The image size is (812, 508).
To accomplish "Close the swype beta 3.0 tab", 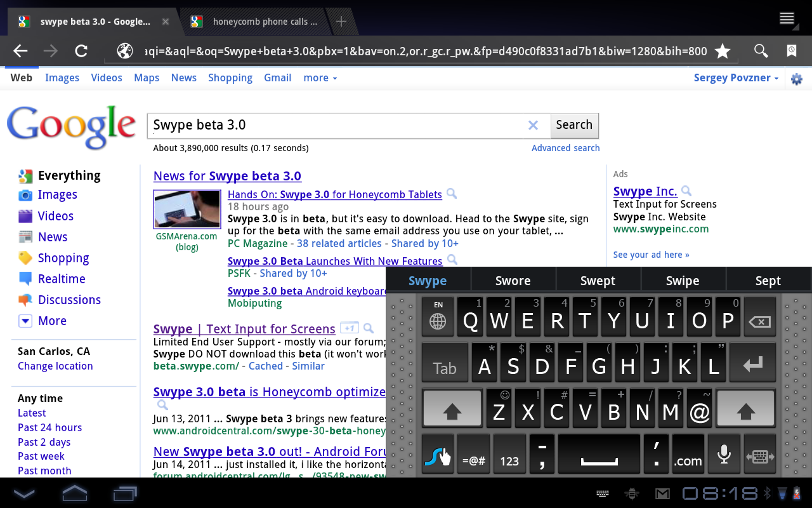I will point(166,22).
